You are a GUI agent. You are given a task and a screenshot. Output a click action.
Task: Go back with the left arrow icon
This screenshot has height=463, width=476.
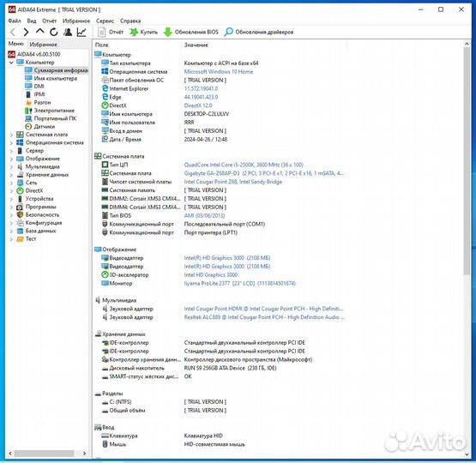click(13, 32)
